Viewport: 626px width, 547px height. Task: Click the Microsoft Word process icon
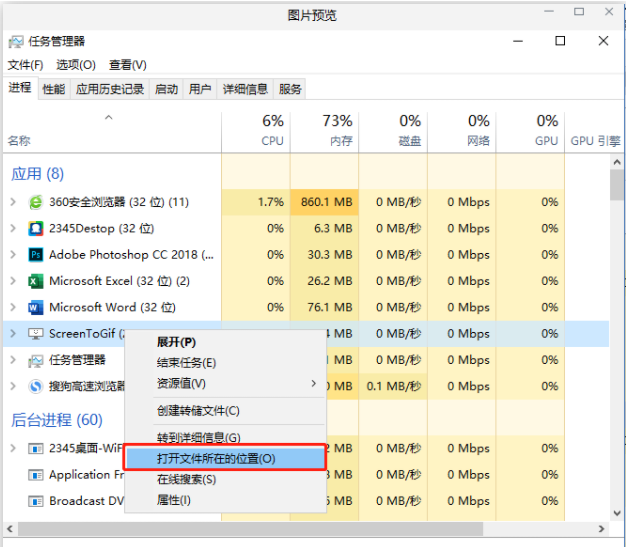[x=36, y=307]
